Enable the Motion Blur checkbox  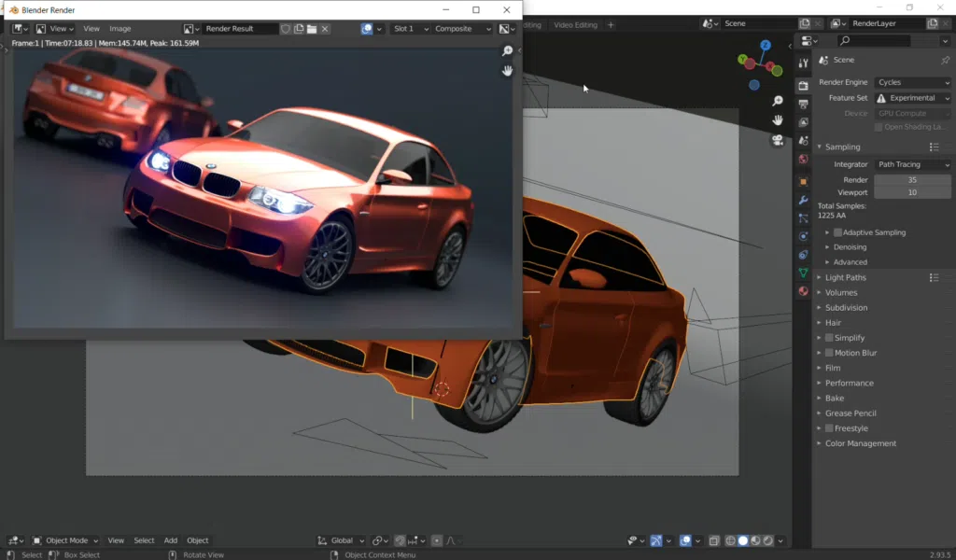click(x=829, y=353)
